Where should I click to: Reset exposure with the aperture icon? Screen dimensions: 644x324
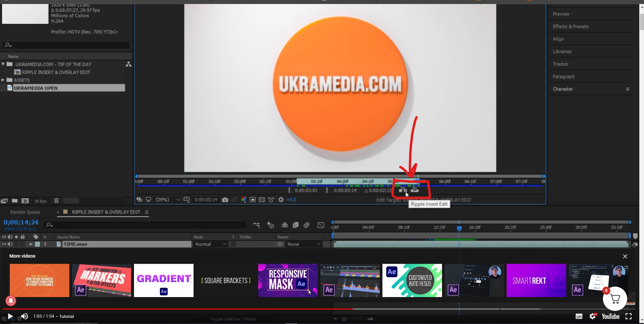tap(281, 200)
